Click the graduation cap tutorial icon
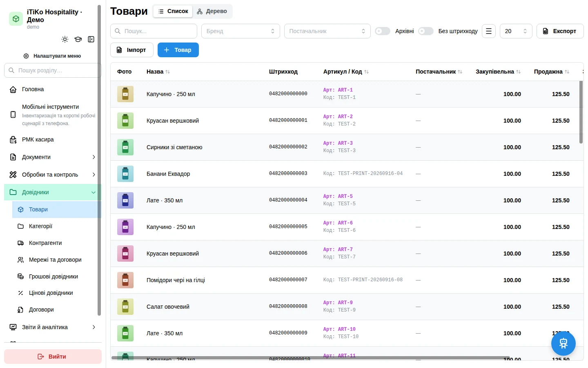Viewport: 588px width, 368px height. pyautogui.click(x=78, y=39)
